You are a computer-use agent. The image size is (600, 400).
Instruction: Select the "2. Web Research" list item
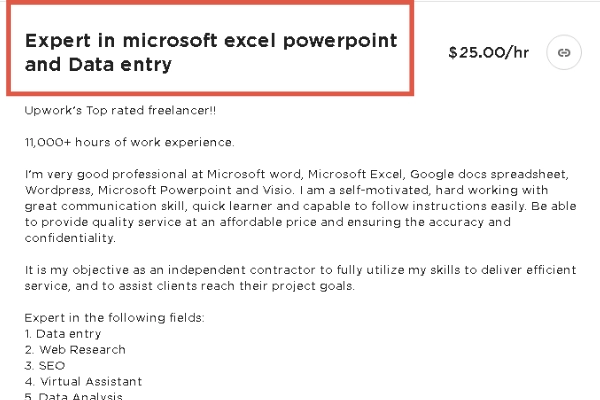75,350
